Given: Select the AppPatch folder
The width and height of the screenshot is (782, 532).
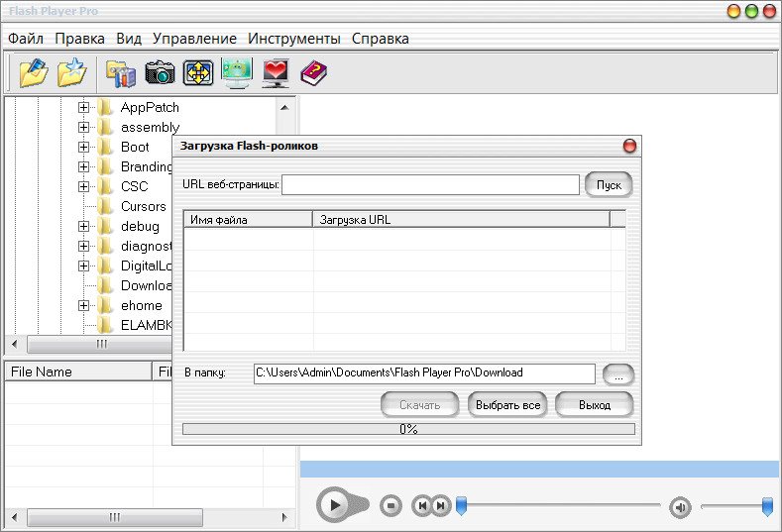Looking at the screenshot, I should click(150, 107).
